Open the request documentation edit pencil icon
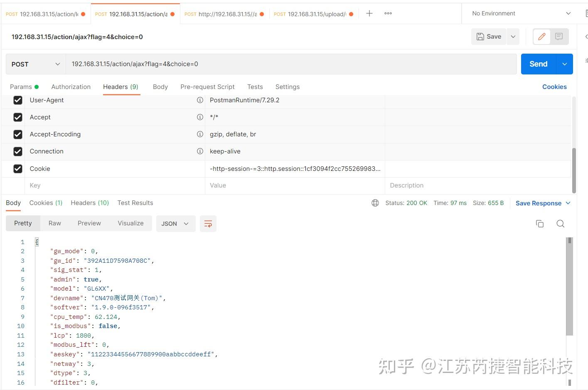588x390 pixels. coord(541,37)
